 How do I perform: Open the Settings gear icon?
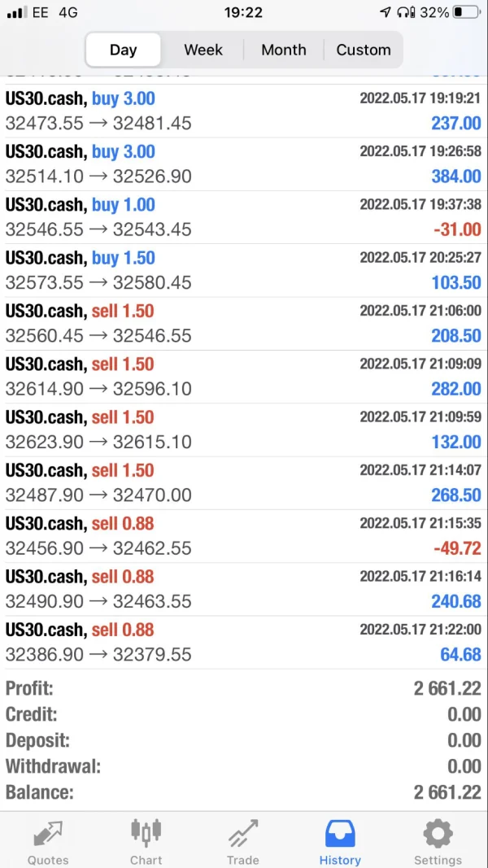pyautogui.click(x=438, y=834)
